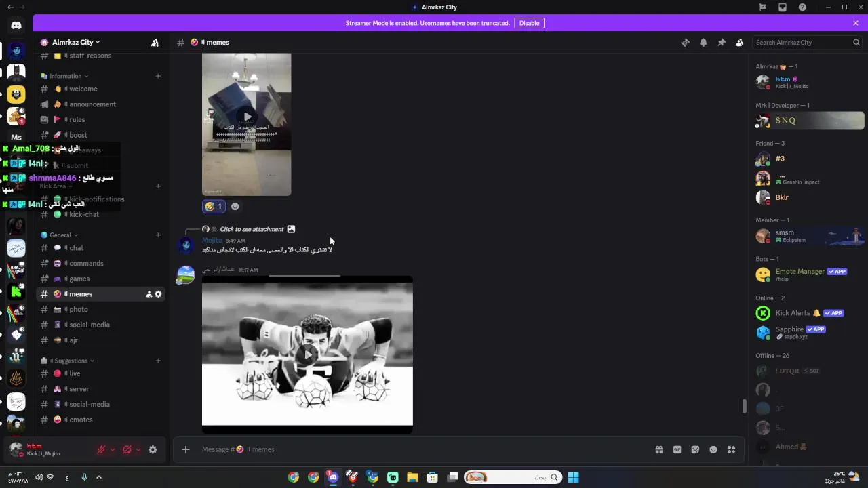Click create channel plus beside Suggestions
The image size is (868, 488).
click(x=158, y=361)
